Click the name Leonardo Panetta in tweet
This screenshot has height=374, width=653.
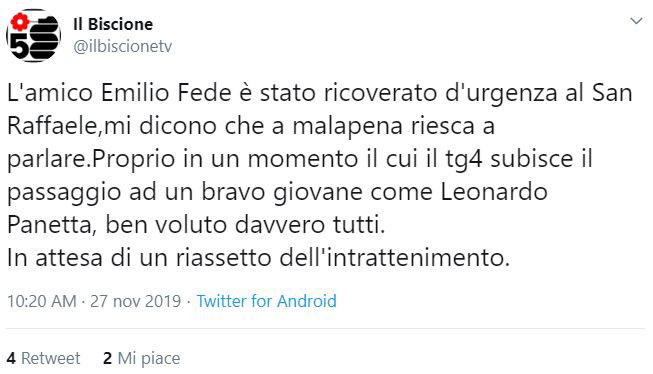[x=277, y=208]
